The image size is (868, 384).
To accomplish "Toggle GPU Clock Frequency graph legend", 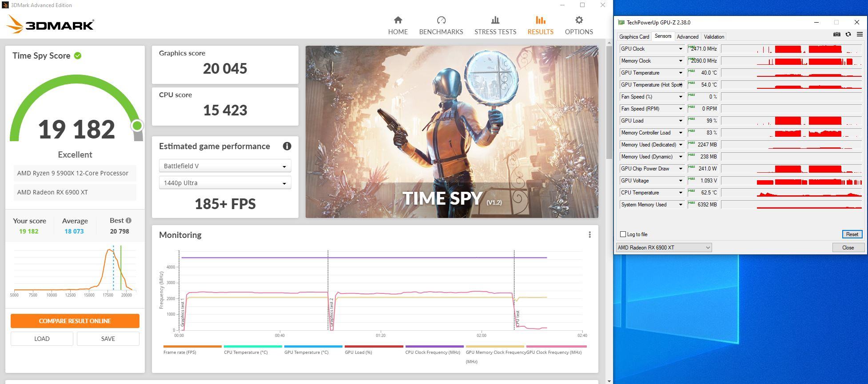I will [x=556, y=349].
